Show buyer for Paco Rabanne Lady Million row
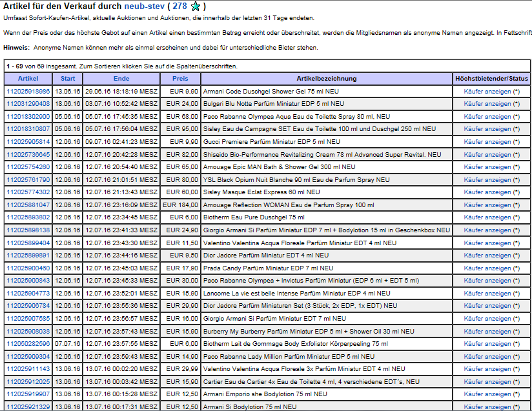 (487, 356)
